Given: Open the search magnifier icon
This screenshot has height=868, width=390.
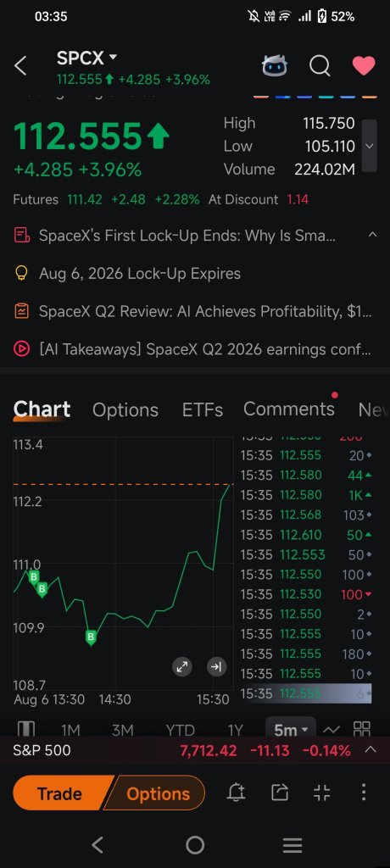Looking at the screenshot, I should pyautogui.click(x=320, y=66).
